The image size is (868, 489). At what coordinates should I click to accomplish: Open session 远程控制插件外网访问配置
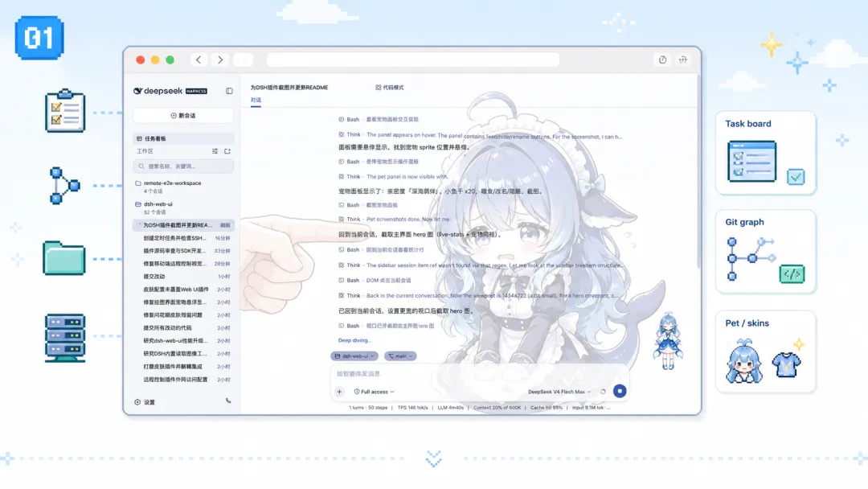tap(183, 380)
